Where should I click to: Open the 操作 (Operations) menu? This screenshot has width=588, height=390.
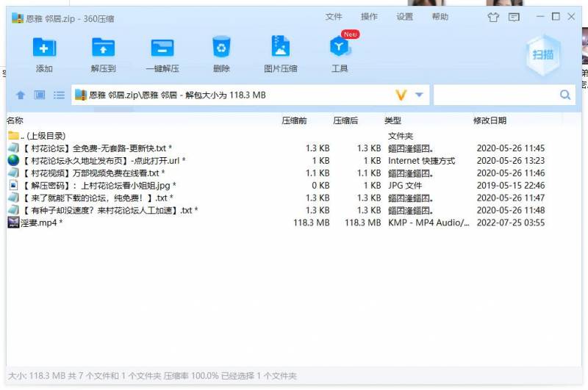tap(369, 17)
